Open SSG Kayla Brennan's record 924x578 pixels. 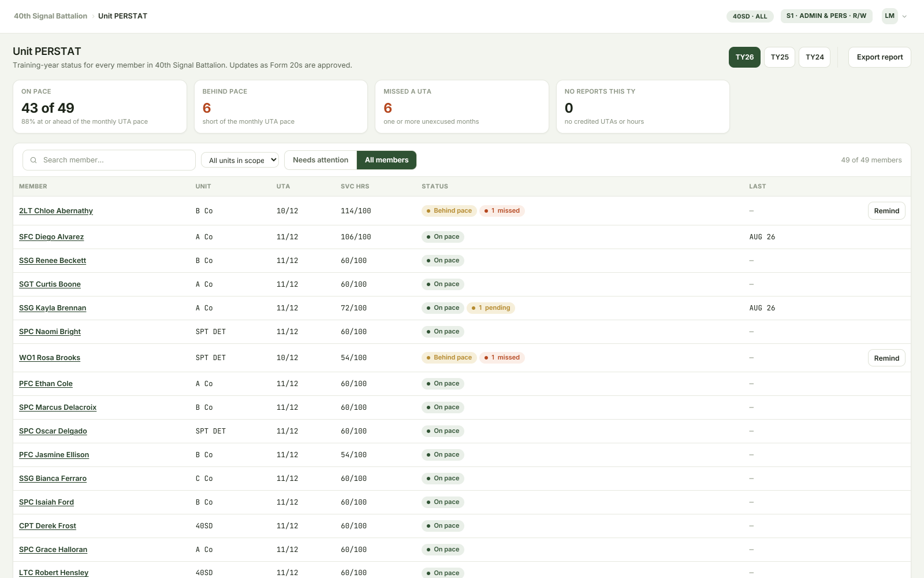pyautogui.click(x=53, y=308)
